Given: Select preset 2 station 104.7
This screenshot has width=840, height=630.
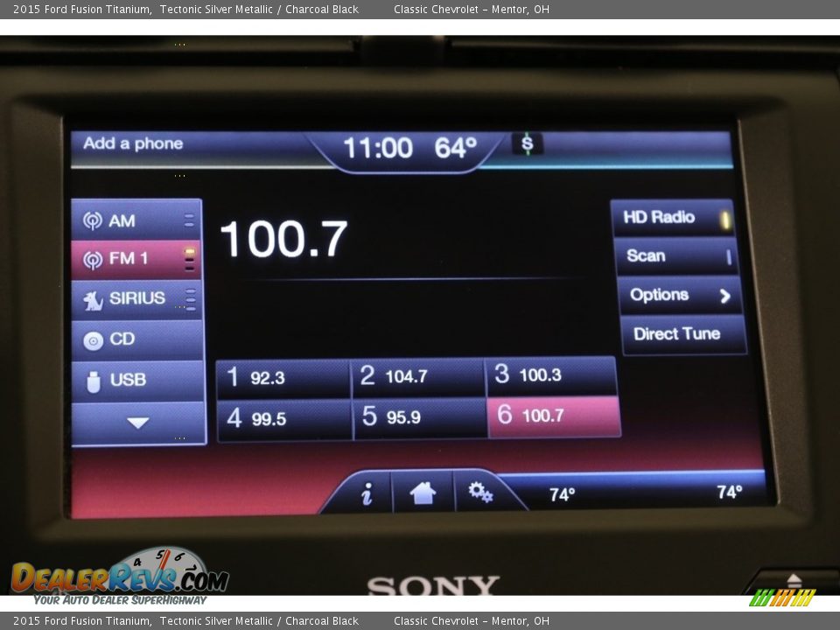Looking at the screenshot, I should click(418, 377).
